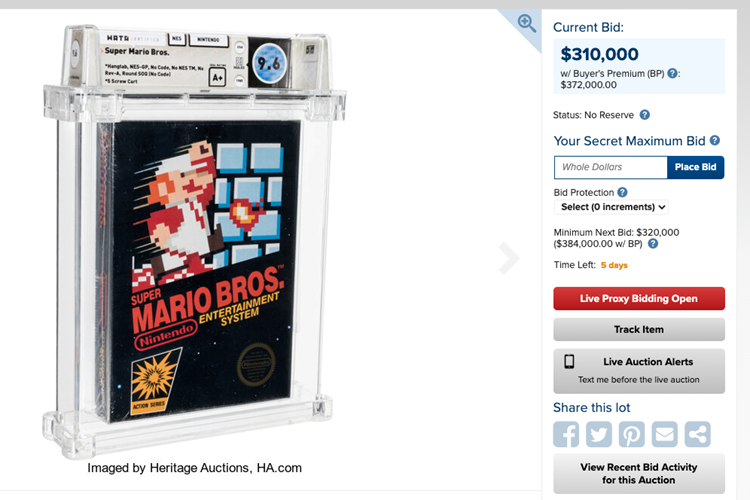Click the Track Item button

click(x=639, y=330)
